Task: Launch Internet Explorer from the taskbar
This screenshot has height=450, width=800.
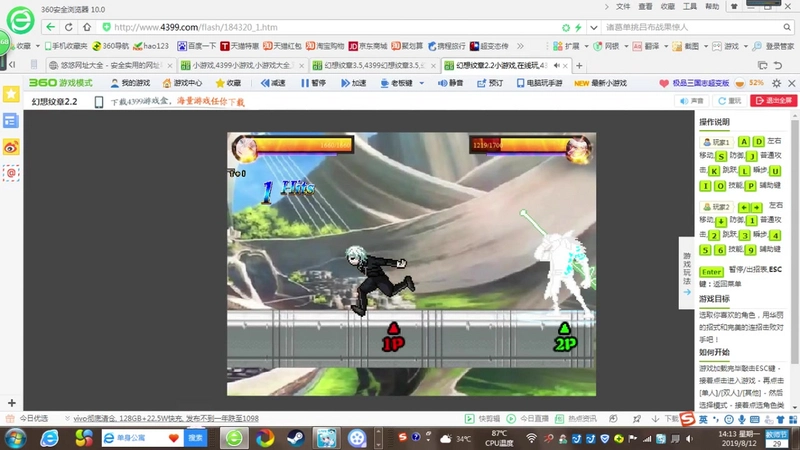Action: [x=49, y=438]
